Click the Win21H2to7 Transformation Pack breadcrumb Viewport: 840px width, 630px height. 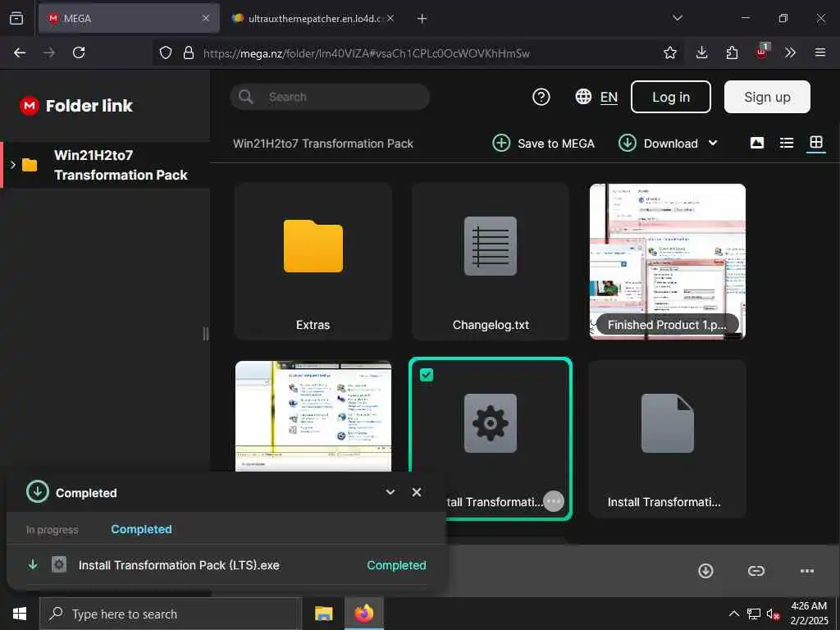323,144
